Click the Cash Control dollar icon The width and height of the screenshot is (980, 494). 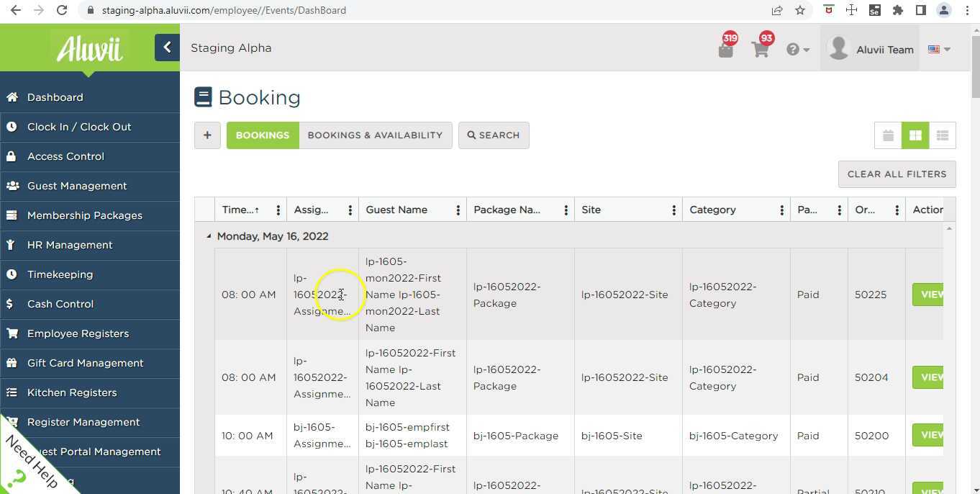tap(12, 303)
